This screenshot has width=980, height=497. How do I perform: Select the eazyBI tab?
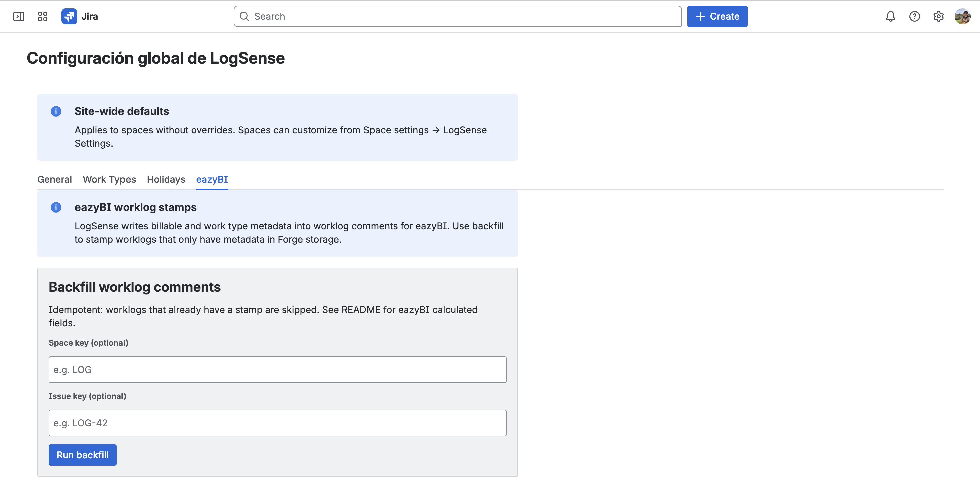(212, 179)
